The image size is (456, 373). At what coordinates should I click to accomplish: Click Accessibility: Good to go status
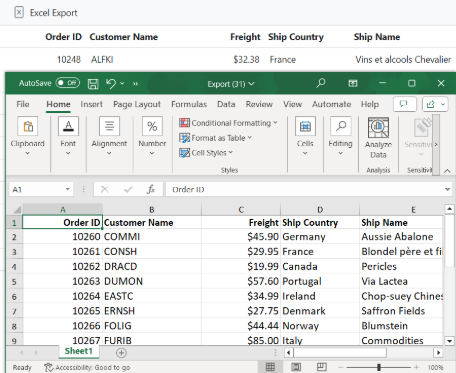pyautogui.click(x=87, y=367)
